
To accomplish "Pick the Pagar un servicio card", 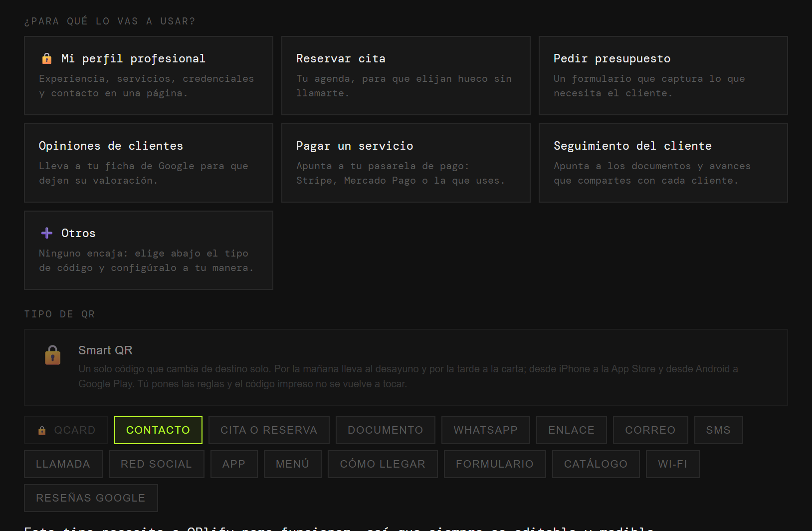I will click(406, 163).
